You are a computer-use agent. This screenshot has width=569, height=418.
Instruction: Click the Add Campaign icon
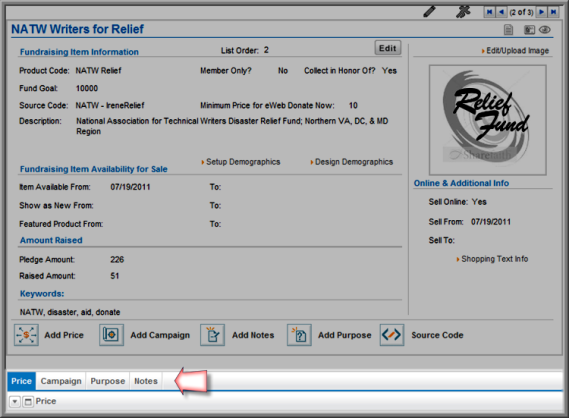(x=111, y=335)
